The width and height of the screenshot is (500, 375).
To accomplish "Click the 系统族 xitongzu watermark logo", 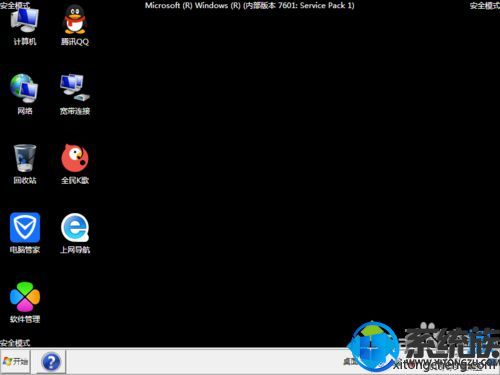I will 423,347.
